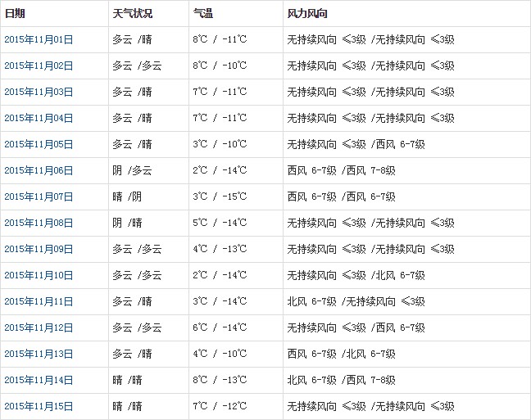
Task: Open the 2015年11月09日 date link
Action: click(39, 249)
